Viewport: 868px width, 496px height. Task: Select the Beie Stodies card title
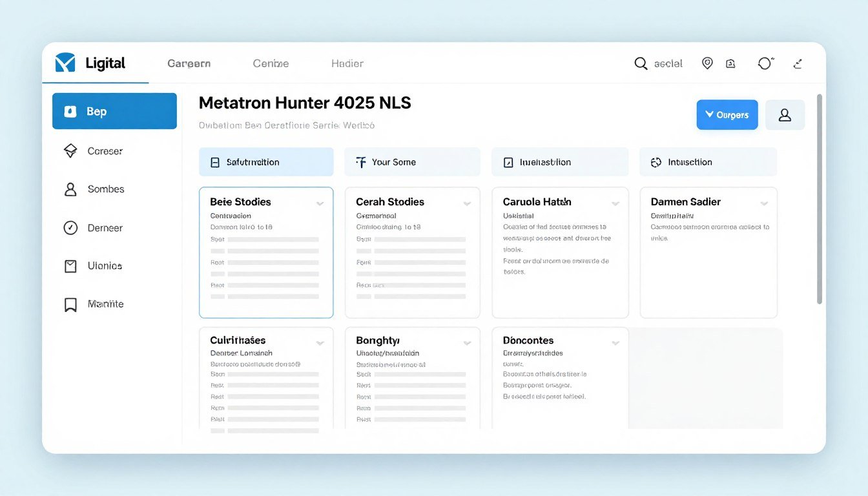tap(241, 202)
